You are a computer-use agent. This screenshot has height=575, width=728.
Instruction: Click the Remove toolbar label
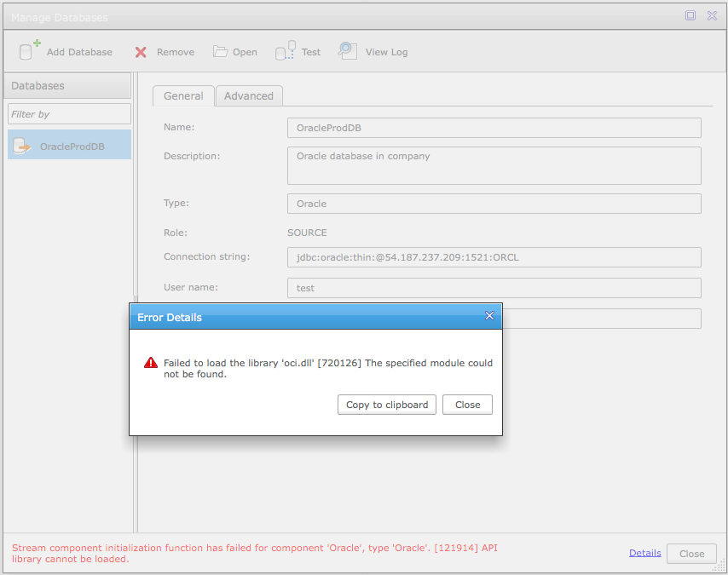pyautogui.click(x=176, y=52)
